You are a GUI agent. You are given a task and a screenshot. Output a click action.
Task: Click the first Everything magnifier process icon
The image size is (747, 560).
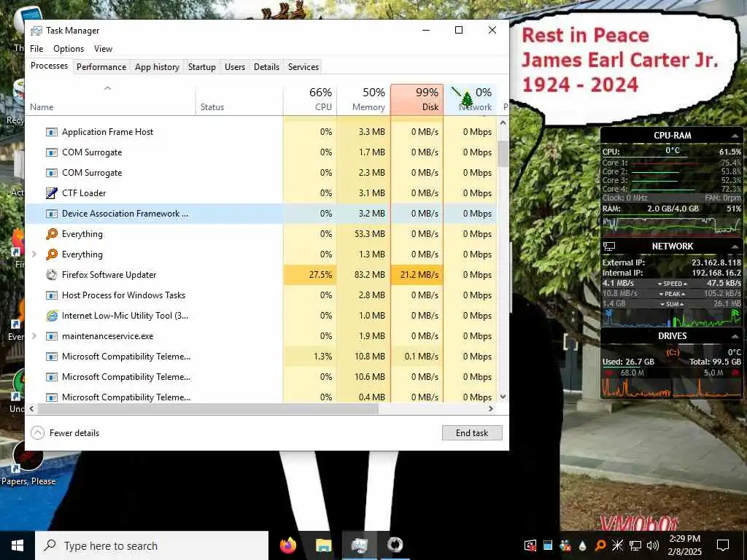(x=52, y=234)
